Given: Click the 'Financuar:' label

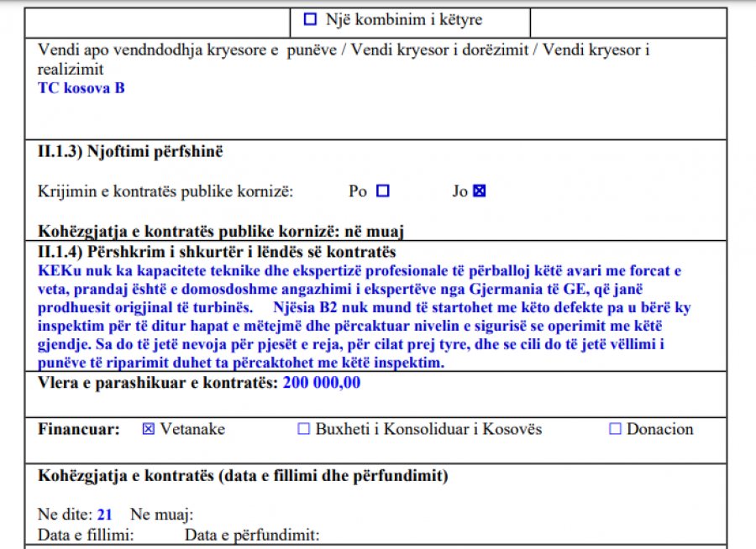Looking at the screenshot, I should pos(79,429).
